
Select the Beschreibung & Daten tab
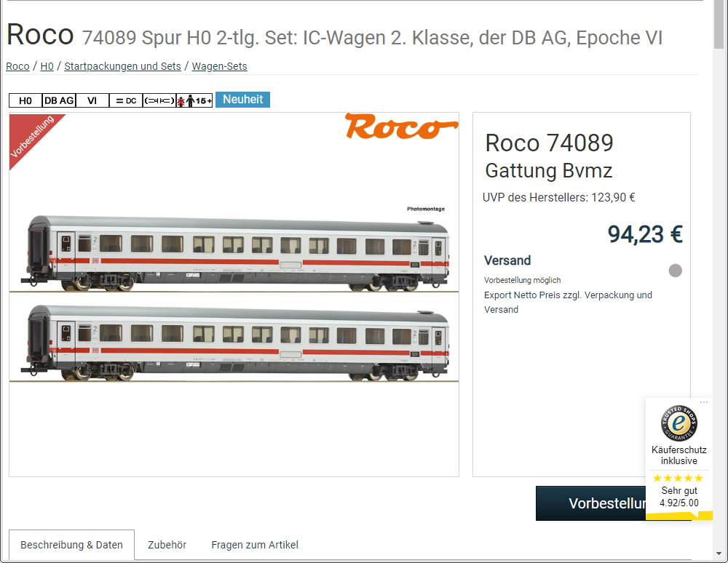coord(71,545)
